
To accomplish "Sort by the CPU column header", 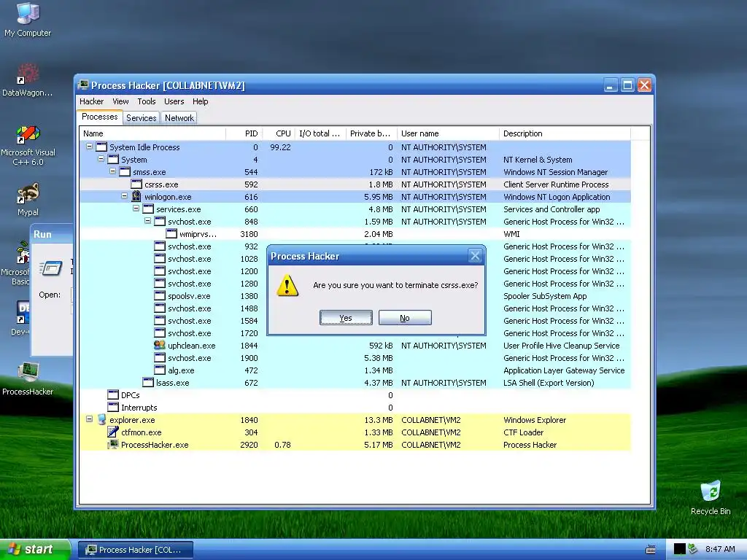I will click(279, 133).
